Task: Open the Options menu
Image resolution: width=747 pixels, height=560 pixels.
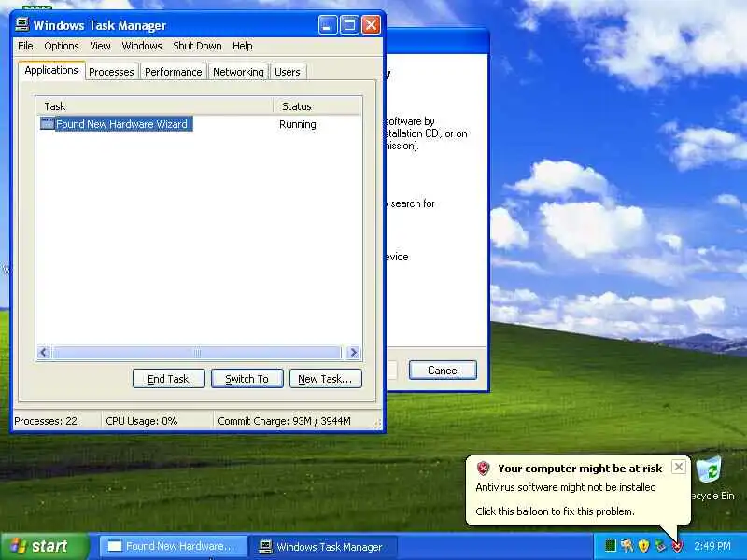Action: tap(62, 46)
